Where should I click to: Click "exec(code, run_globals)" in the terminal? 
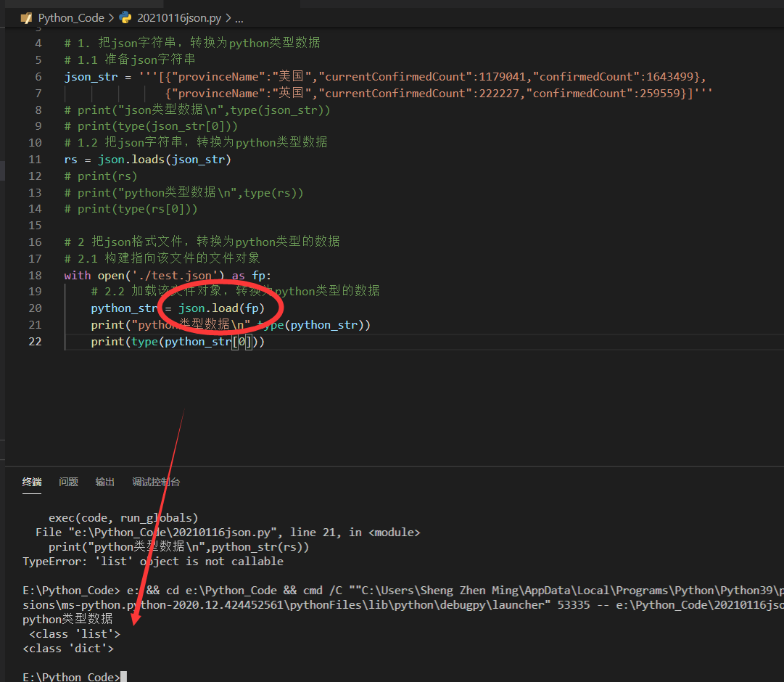pos(123,518)
